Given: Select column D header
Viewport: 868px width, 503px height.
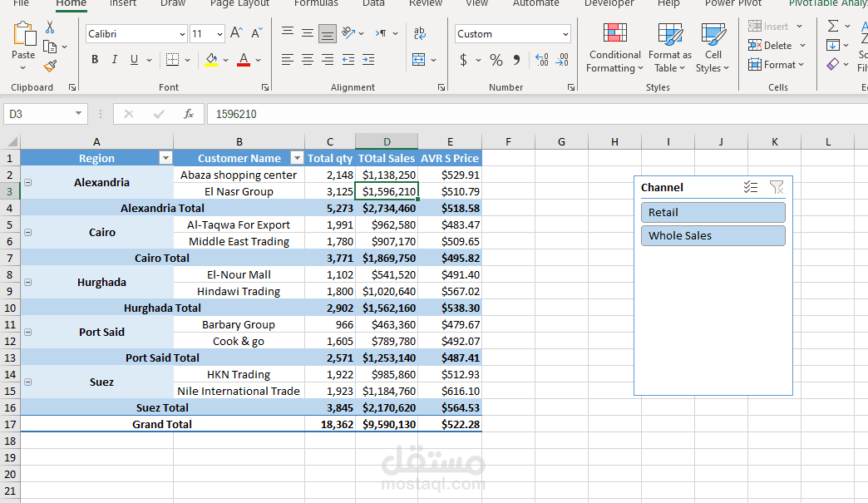Looking at the screenshot, I should click(387, 141).
